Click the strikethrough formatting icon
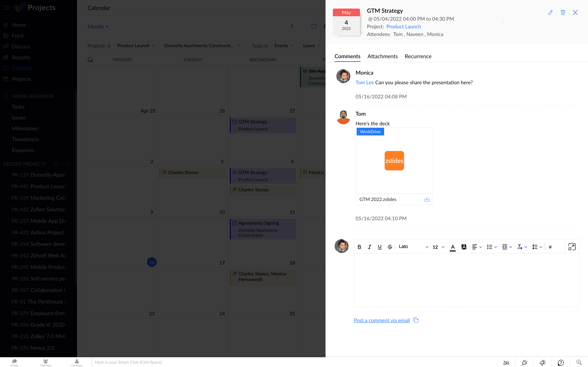Screen dimensions: 588x367 coord(390,247)
